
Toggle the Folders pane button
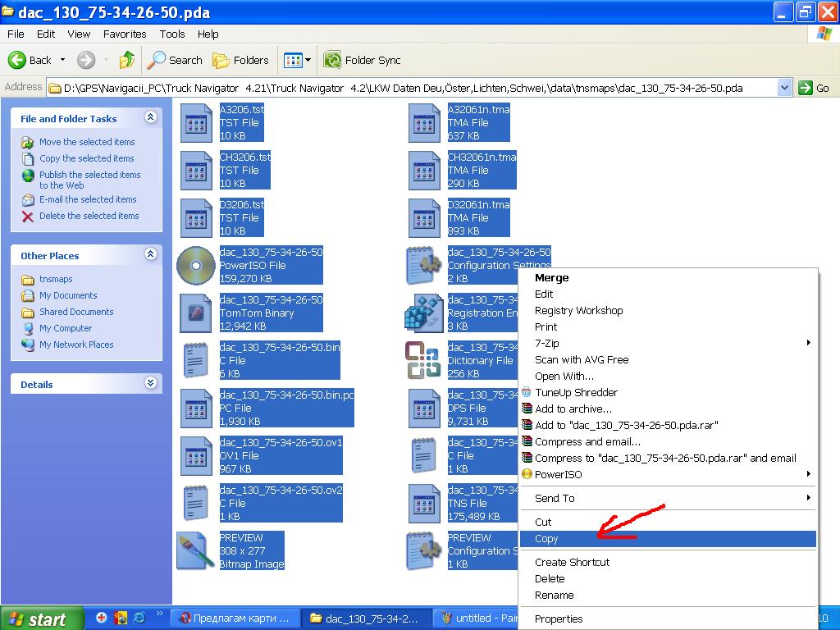click(240, 60)
